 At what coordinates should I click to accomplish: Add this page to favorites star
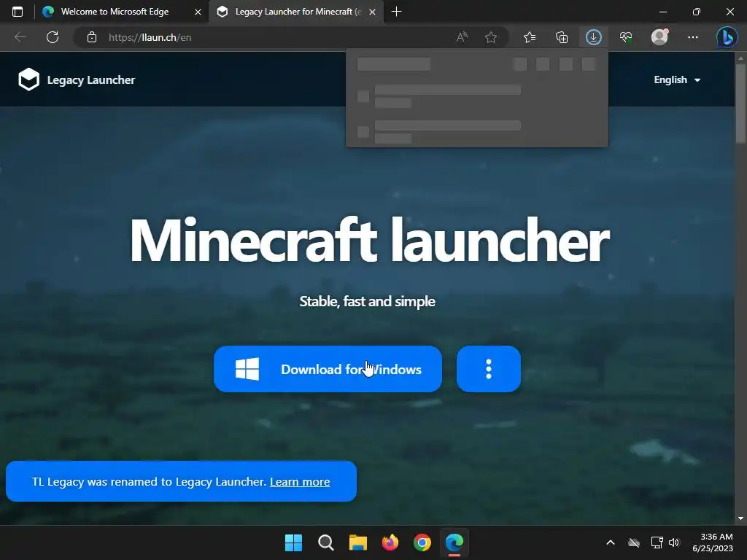tap(491, 37)
